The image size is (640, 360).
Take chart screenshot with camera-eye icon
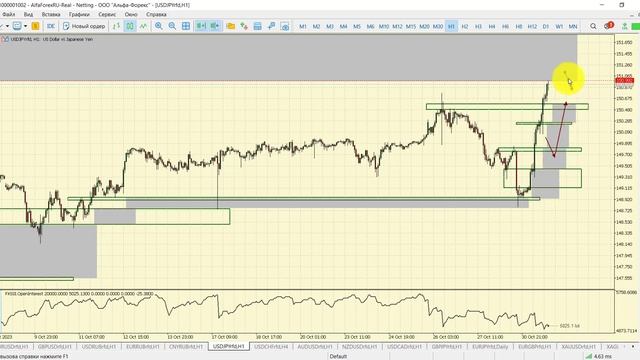pyautogui.click(x=285, y=26)
